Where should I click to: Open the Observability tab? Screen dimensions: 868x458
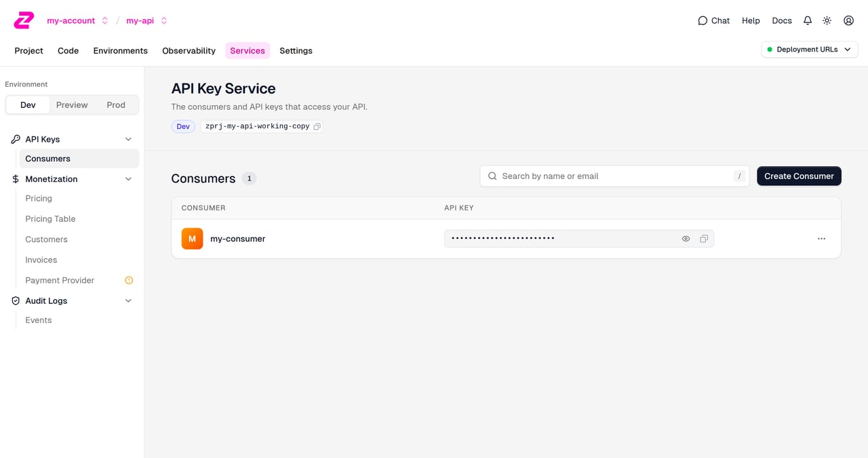189,51
